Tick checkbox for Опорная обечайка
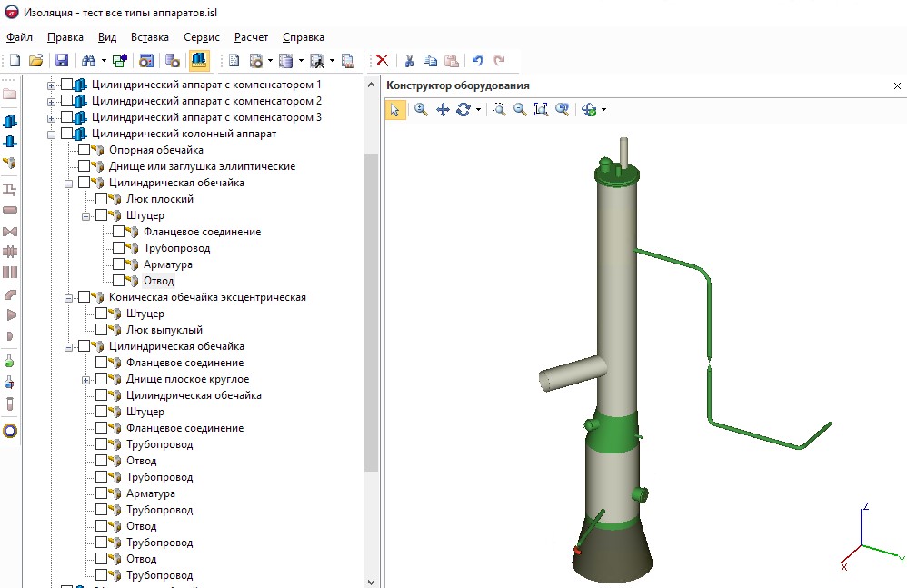This screenshot has height=588, width=907. tap(84, 150)
